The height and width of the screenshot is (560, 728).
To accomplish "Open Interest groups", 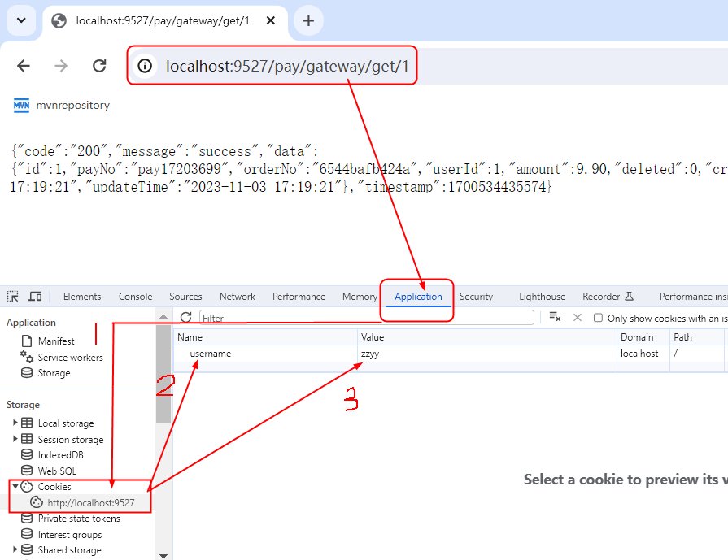I will (x=70, y=535).
